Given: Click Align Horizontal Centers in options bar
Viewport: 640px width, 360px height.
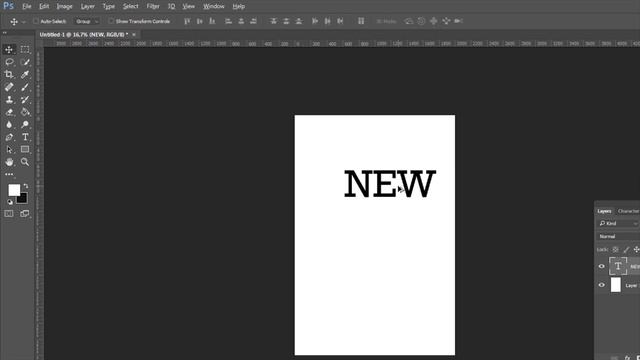Looking at the screenshot, I should (x=241, y=21).
